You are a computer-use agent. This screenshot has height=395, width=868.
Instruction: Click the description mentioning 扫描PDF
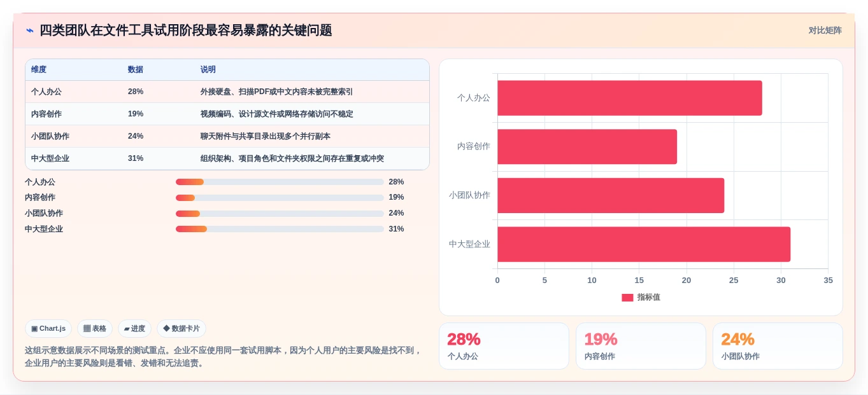[x=276, y=92]
